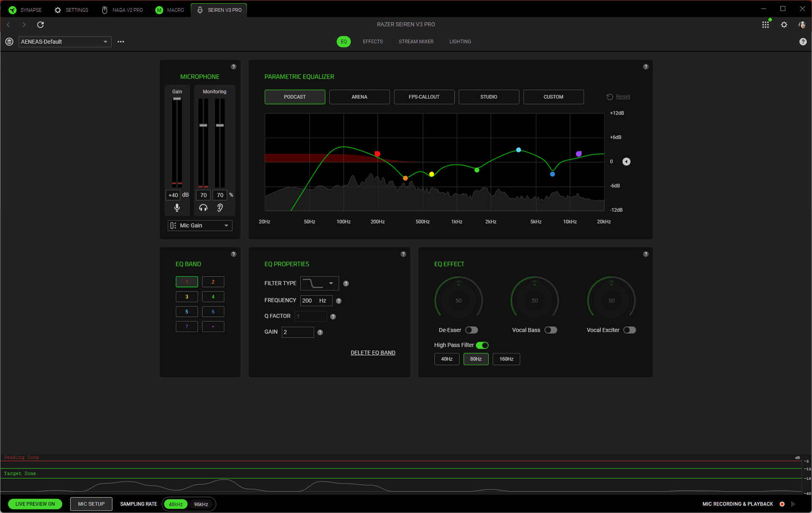Click the refresh icon in navigation bar
This screenshot has height=513, width=812.
[41, 25]
